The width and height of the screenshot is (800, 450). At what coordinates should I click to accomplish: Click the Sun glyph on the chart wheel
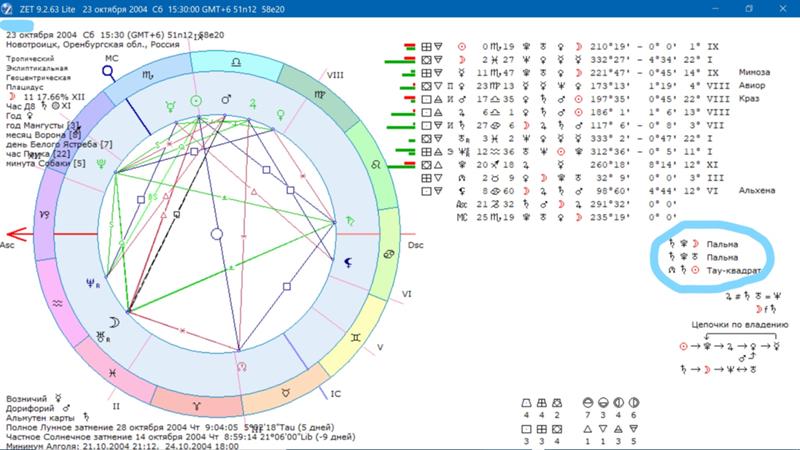point(196,101)
